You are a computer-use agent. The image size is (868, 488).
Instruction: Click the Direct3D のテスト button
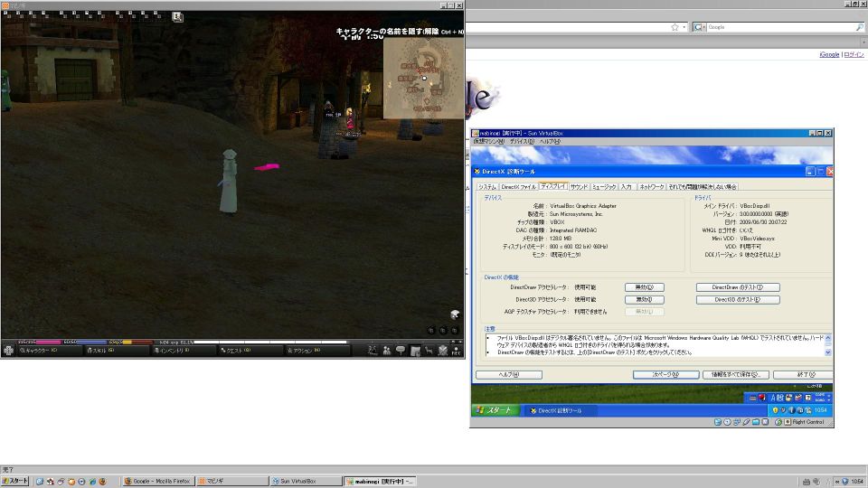pos(738,299)
